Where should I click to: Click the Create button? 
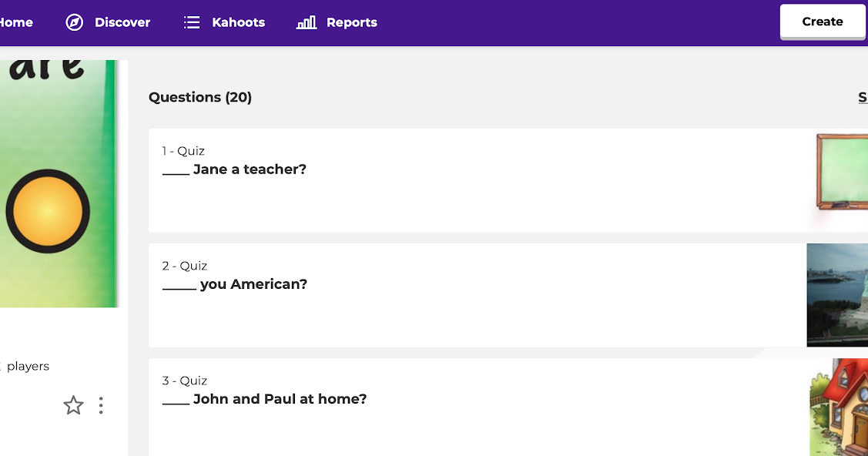point(822,22)
